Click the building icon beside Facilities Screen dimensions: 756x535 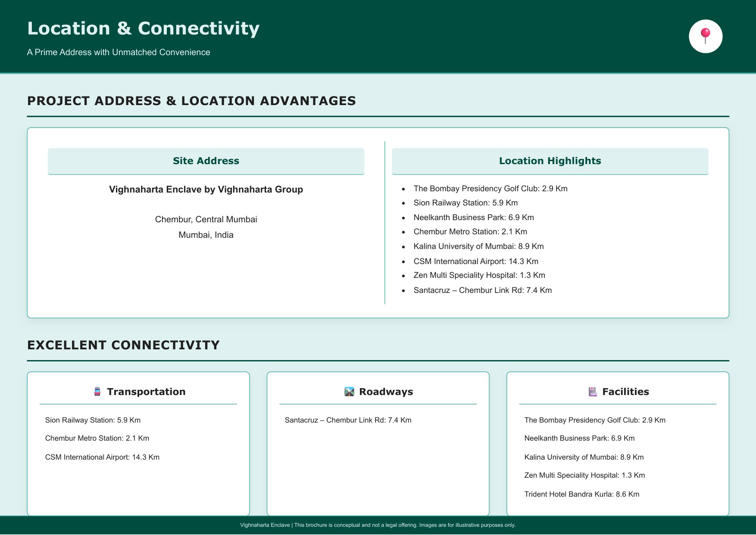point(593,392)
